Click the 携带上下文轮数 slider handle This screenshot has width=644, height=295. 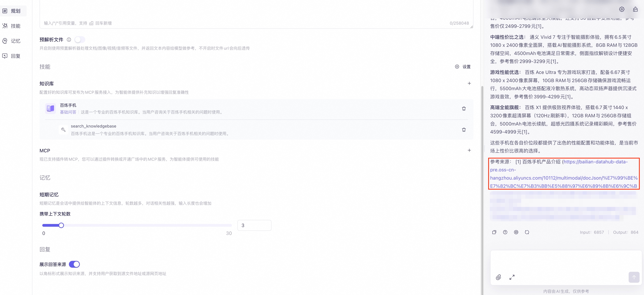(x=61, y=226)
